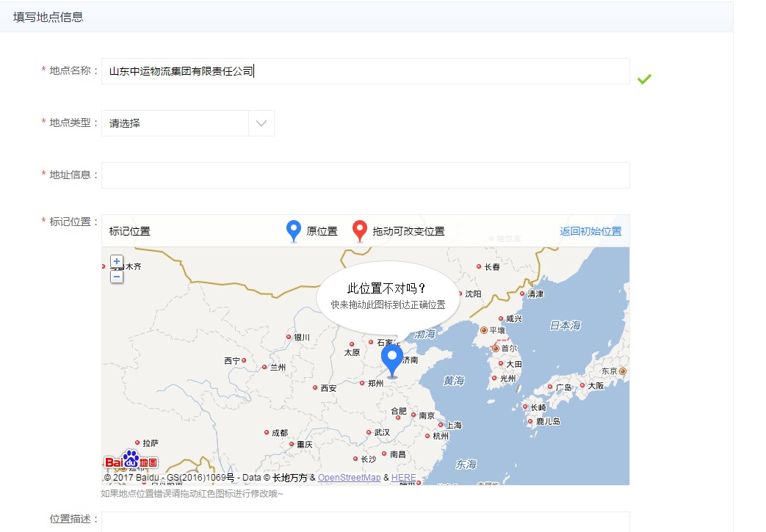Click the map zoom-in plus icon
Screen dimensions: 766x532
tap(116, 260)
